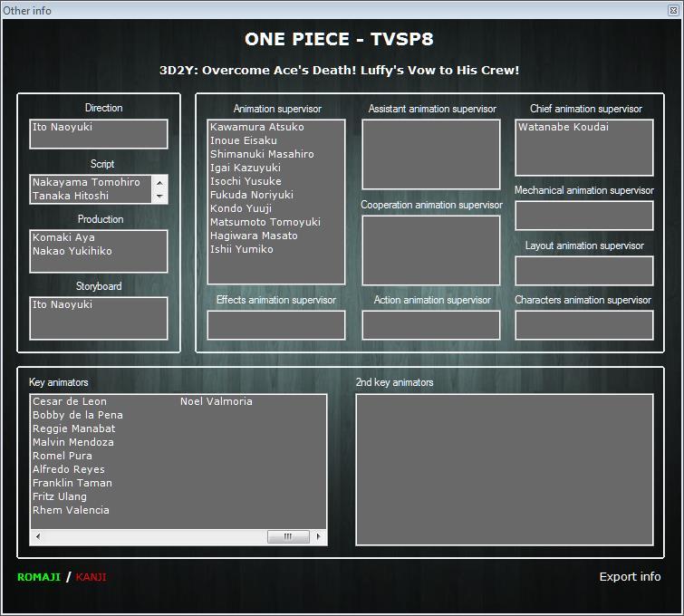This screenshot has height=616, width=684.
Task: Click the empty Characters animation supervisor box
Action: pyautogui.click(x=584, y=325)
